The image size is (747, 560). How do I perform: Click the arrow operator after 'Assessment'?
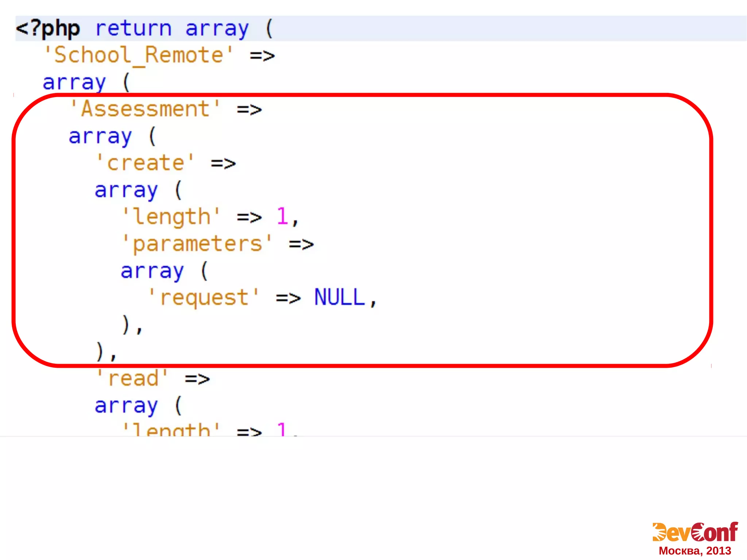[x=249, y=110]
